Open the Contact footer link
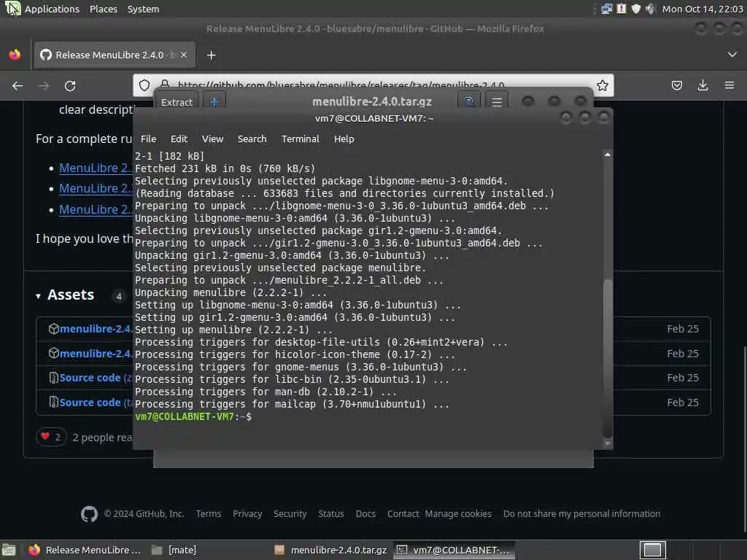The image size is (747, 560). pos(403,514)
